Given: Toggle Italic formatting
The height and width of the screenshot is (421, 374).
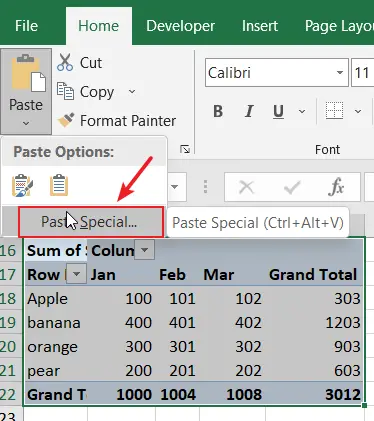Looking at the screenshot, I should click(x=249, y=111).
